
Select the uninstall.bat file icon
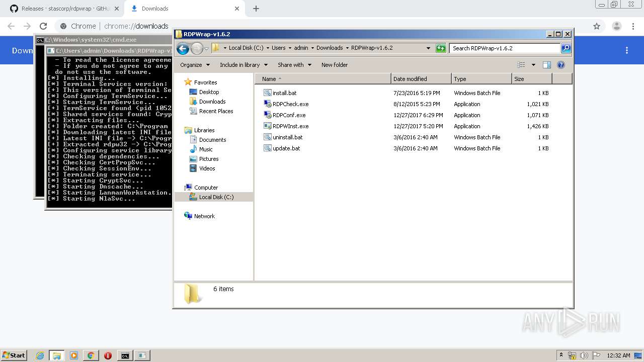268,137
